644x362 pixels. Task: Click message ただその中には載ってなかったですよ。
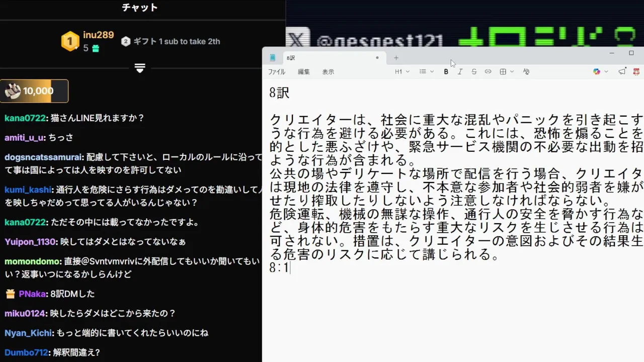tap(125, 222)
